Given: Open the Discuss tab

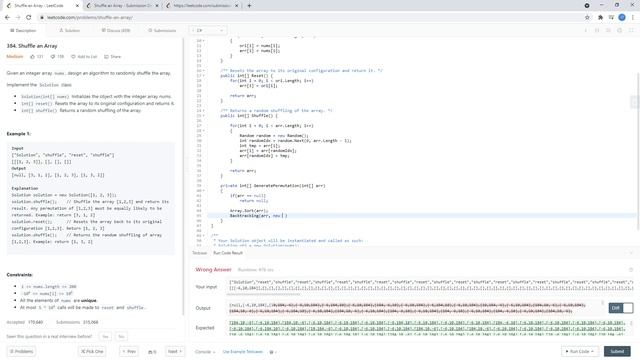Looking at the screenshot, I should tap(116, 31).
